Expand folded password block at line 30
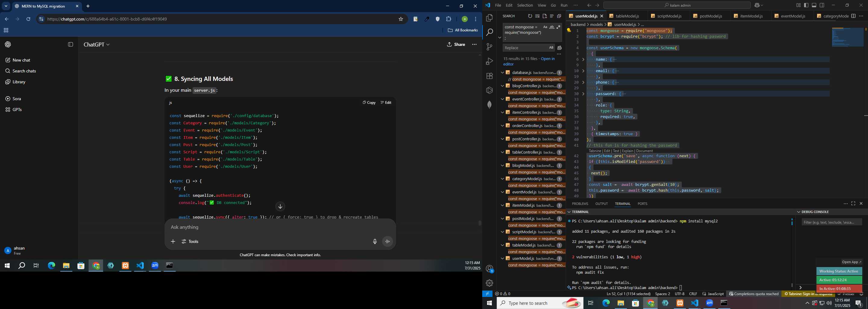This screenshot has height=309, width=868. click(x=583, y=94)
